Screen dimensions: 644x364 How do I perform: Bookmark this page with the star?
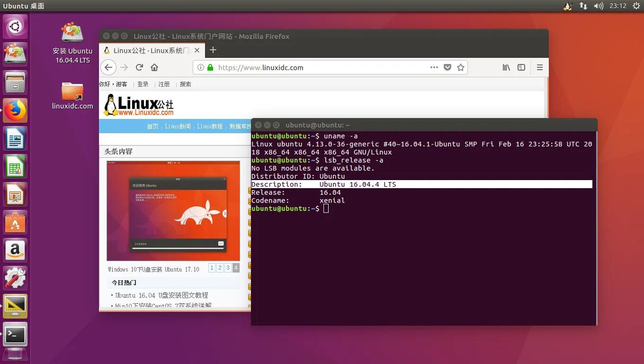[x=461, y=67]
